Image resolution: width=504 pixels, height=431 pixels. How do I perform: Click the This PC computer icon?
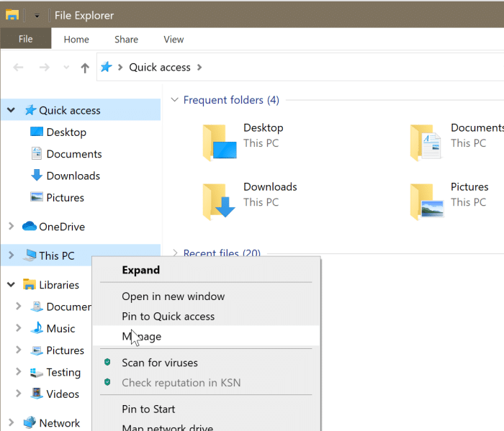coord(30,255)
